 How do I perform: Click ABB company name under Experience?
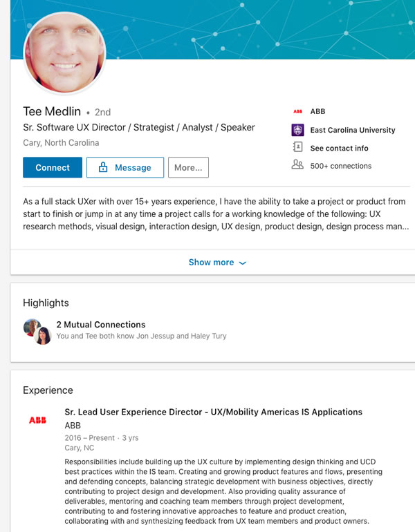click(73, 426)
